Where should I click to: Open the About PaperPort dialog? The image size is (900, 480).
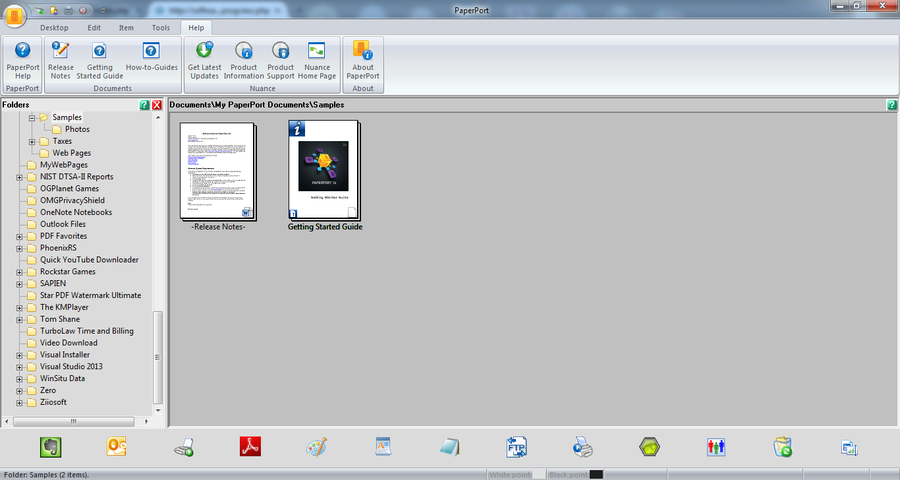coord(363,60)
